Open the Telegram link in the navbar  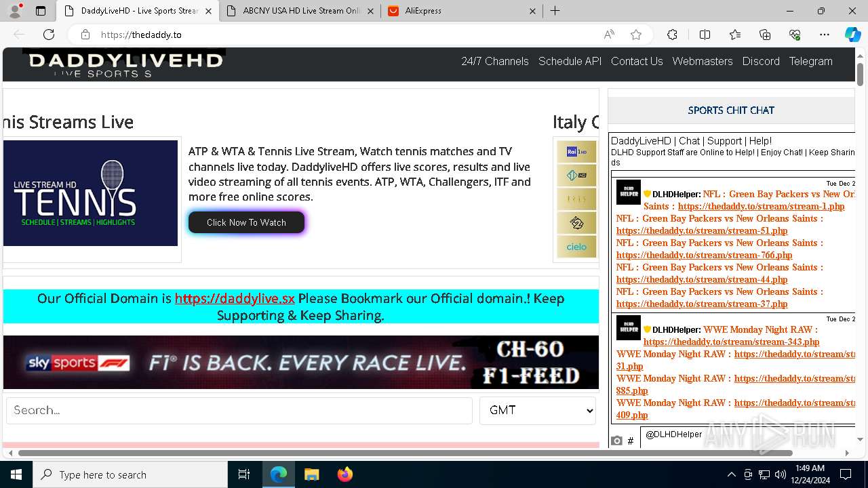point(810,61)
